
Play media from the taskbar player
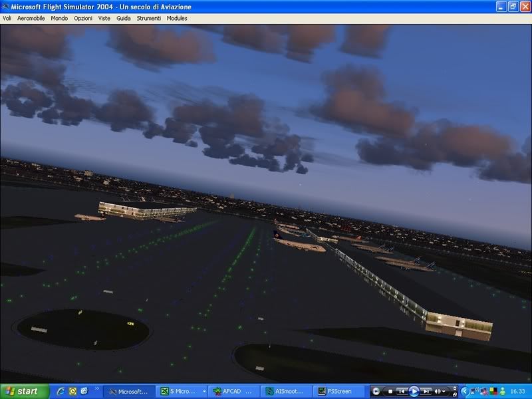414,392
